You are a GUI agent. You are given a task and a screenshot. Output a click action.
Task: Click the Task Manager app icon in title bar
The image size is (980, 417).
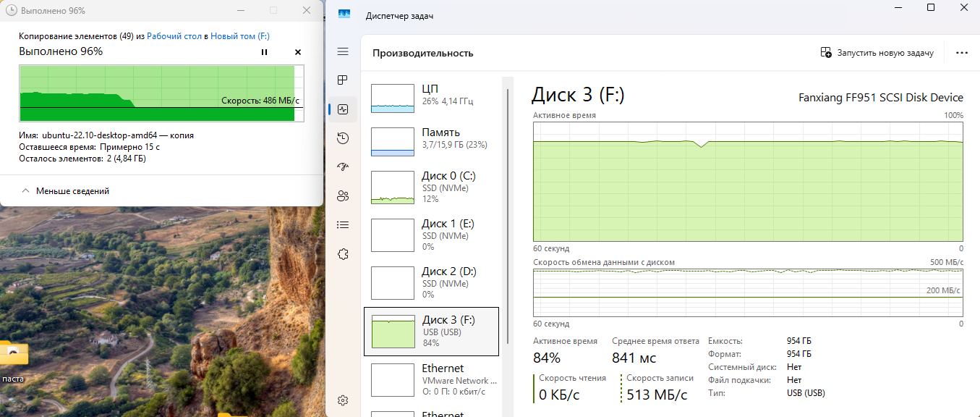[x=344, y=15]
